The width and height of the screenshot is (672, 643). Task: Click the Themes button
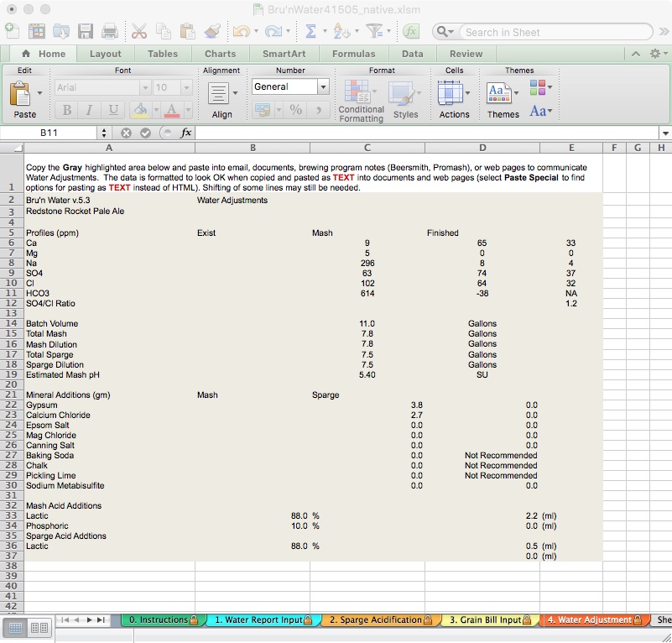point(503,98)
